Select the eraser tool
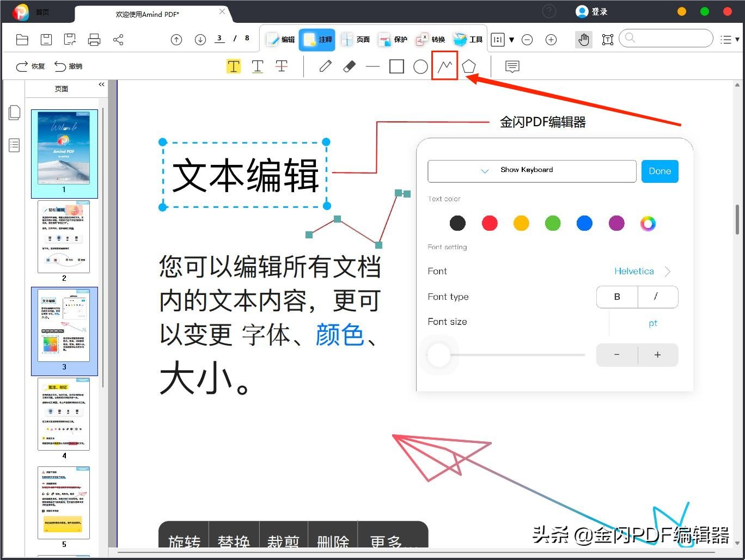 tap(349, 66)
